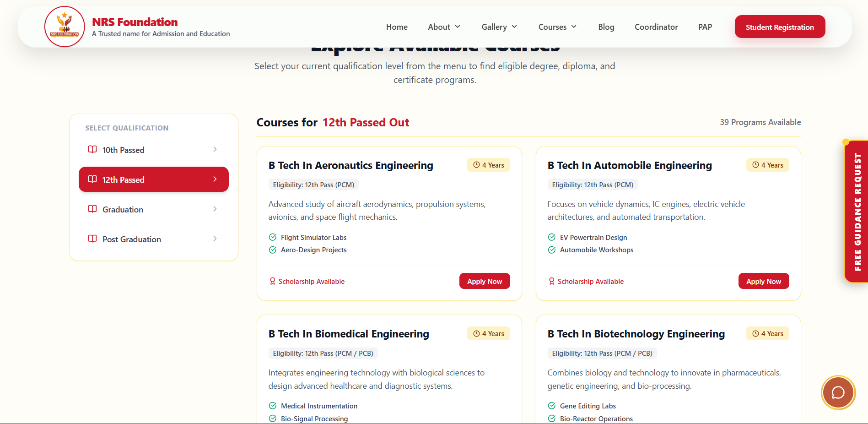The image size is (868, 424).
Task: Open the Free Guidance Request side tab
Action: coord(857,212)
